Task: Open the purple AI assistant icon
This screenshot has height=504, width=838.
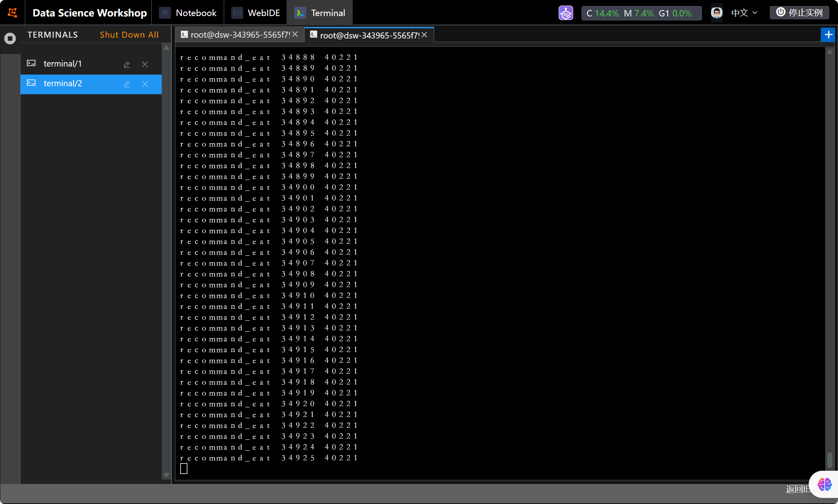Action: (565, 13)
